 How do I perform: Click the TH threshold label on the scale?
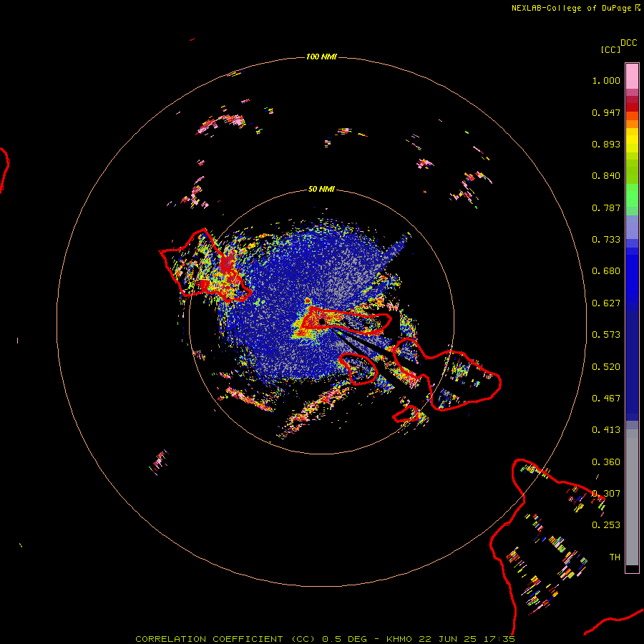click(x=615, y=557)
